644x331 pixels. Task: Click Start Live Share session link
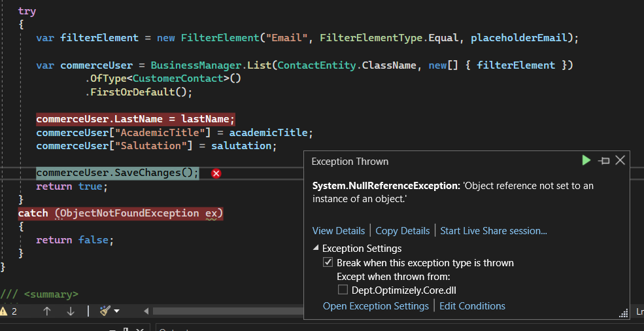(x=494, y=230)
